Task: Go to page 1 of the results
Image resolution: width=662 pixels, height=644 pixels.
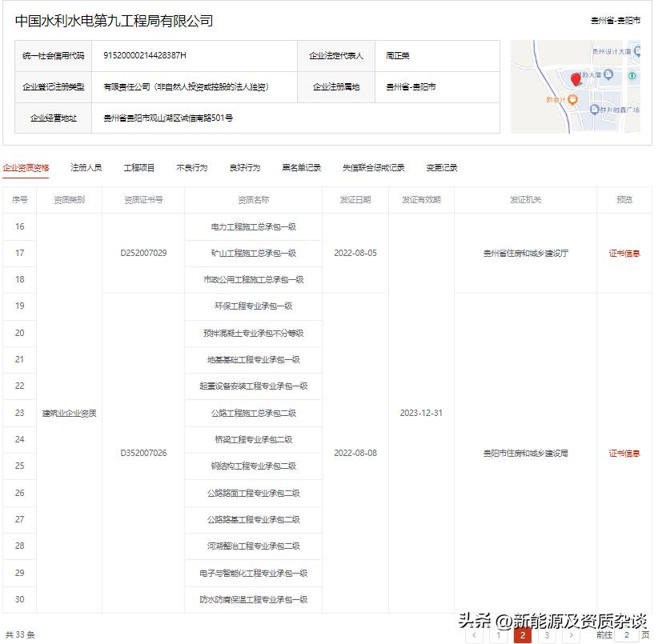Action: [x=498, y=635]
